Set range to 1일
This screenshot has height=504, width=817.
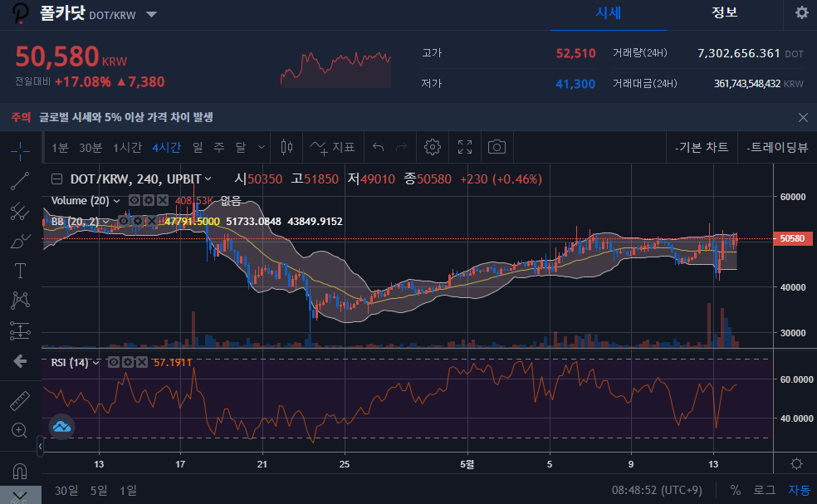[x=128, y=491]
